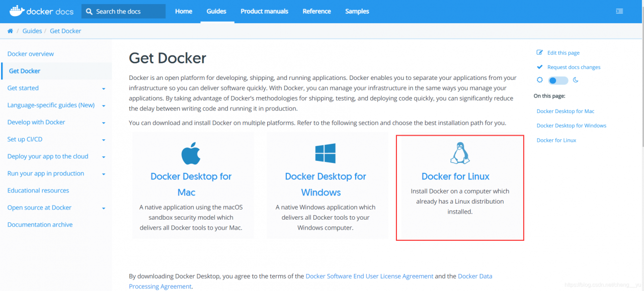Screen dimensions: 644x291
Task: Click the Windows logo icon
Action: click(x=325, y=153)
